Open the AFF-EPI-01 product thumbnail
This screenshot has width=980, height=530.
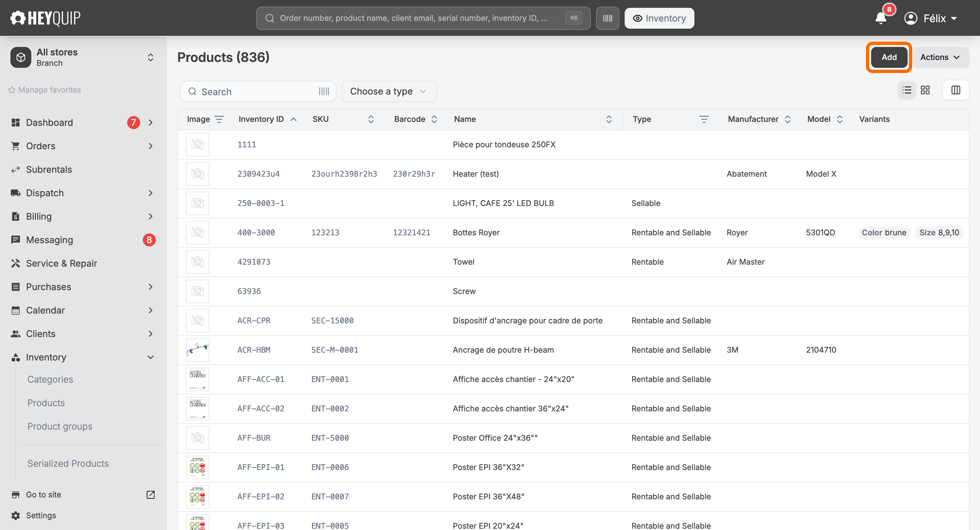click(x=198, y=467)
